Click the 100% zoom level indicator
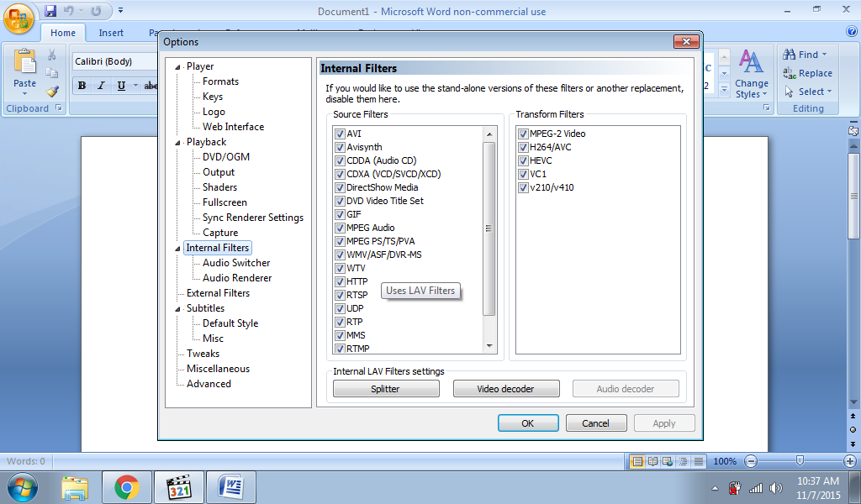This screenshot has height=504, width=861. pos(725,461)
